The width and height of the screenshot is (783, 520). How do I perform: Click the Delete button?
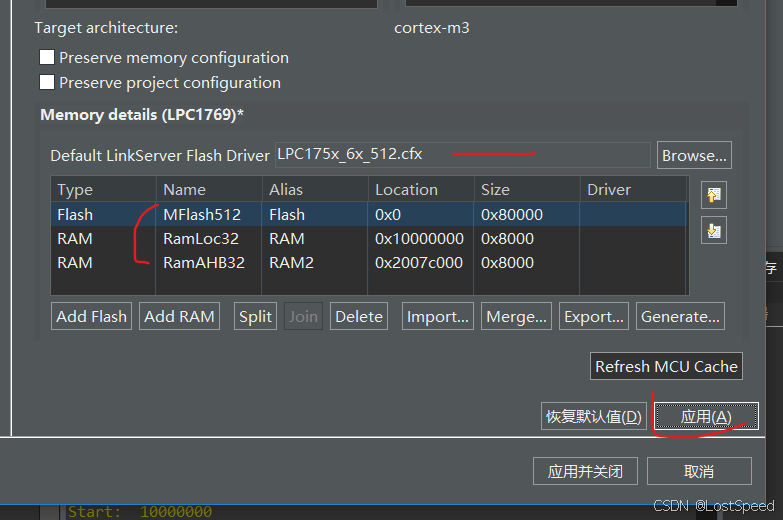tap(359, 316)
